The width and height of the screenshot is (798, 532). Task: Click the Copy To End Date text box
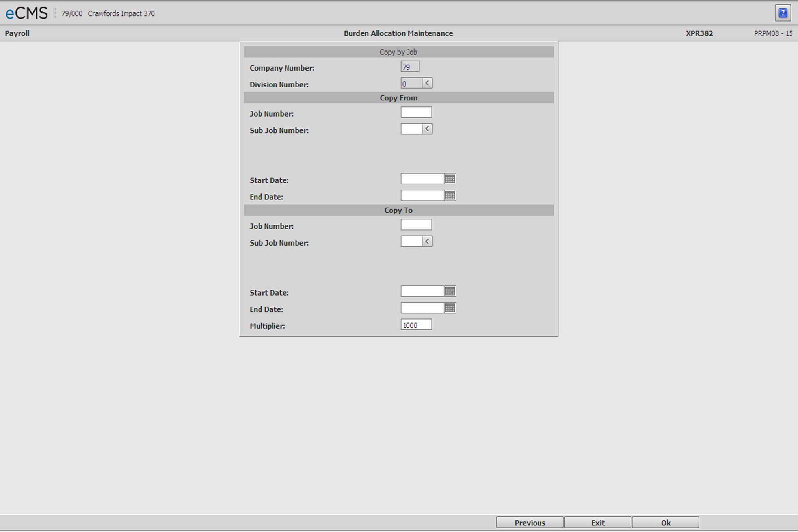[422, 307]
